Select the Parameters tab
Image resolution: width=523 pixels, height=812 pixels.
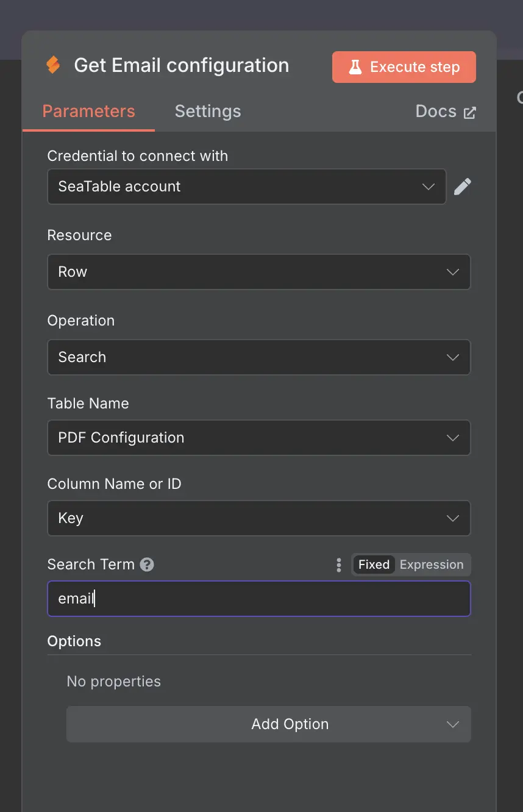pos(88,112)
